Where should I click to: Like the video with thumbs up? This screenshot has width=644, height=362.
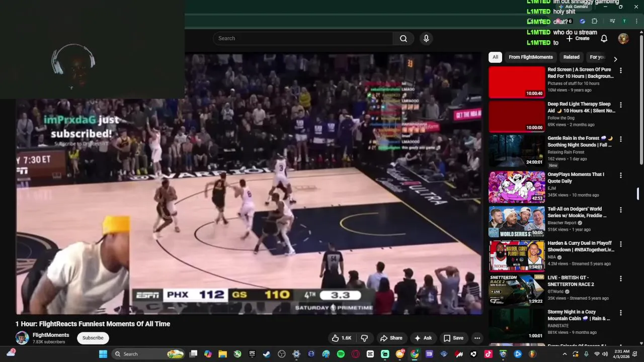(x=341, y=338)
